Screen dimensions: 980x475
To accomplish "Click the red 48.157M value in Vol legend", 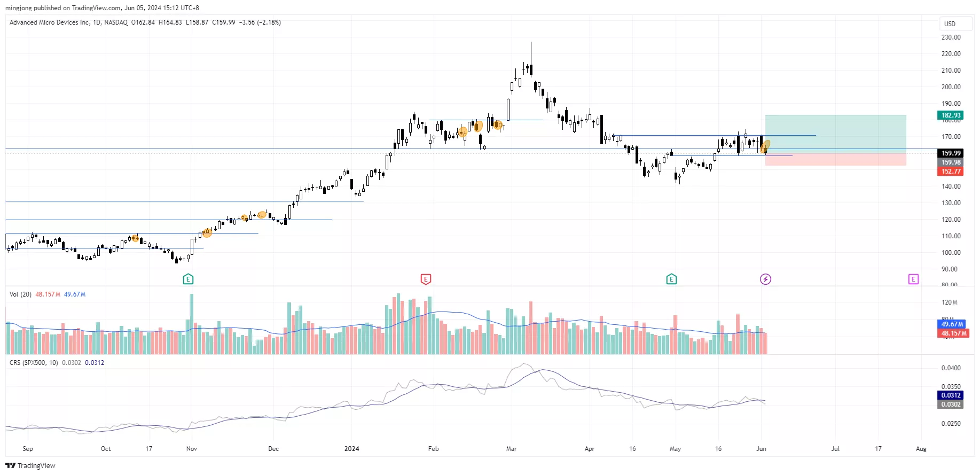I will coord(48,294).
